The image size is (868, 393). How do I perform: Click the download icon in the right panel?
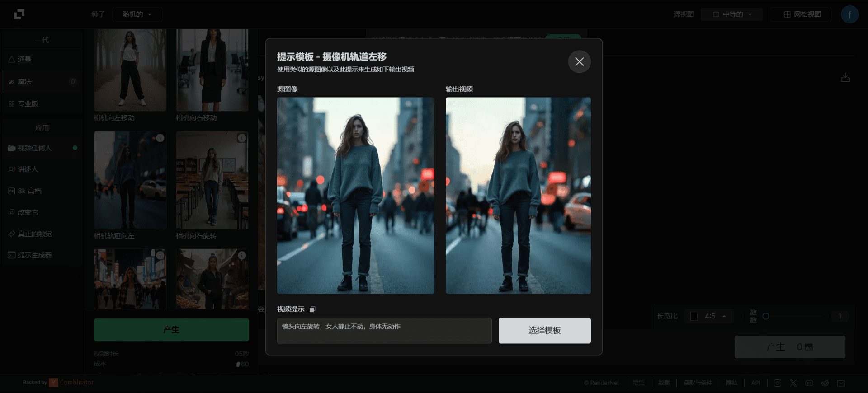click(x=845, y=78)
